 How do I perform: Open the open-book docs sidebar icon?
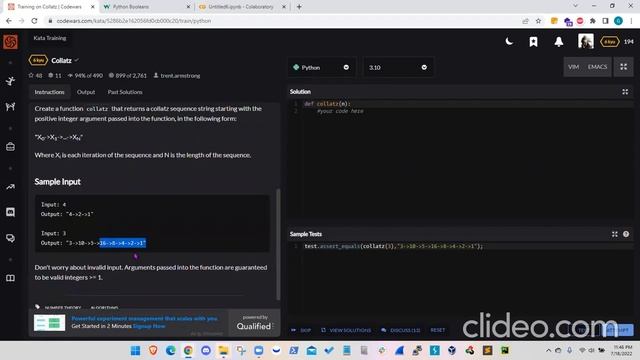(x=10, y=278)
